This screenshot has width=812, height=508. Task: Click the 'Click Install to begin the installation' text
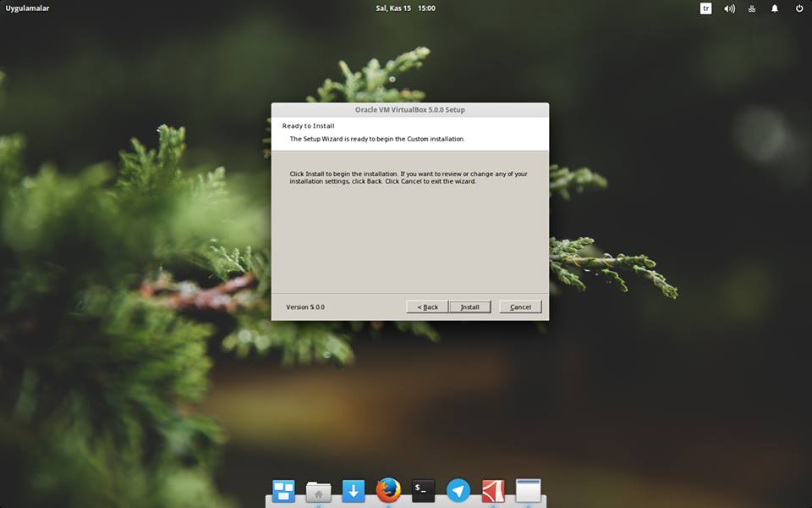tap(408, 178)
